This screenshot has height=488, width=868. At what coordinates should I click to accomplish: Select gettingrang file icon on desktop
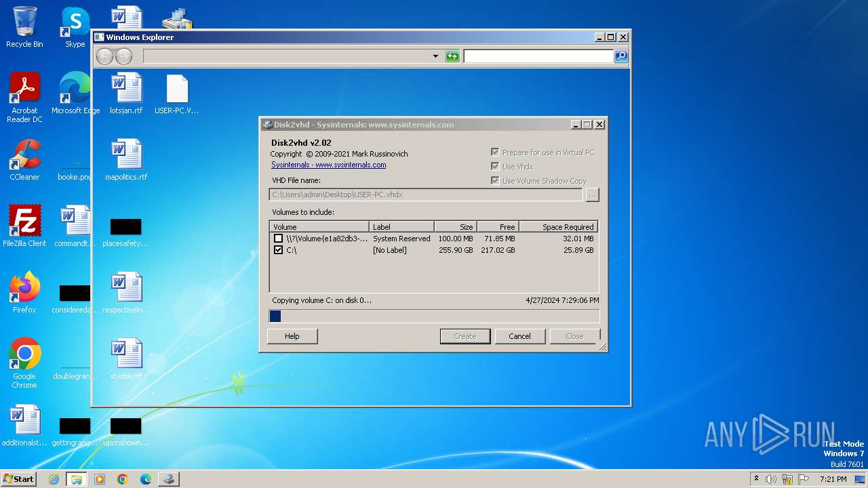pyautogui.click(x=75, y=431)
